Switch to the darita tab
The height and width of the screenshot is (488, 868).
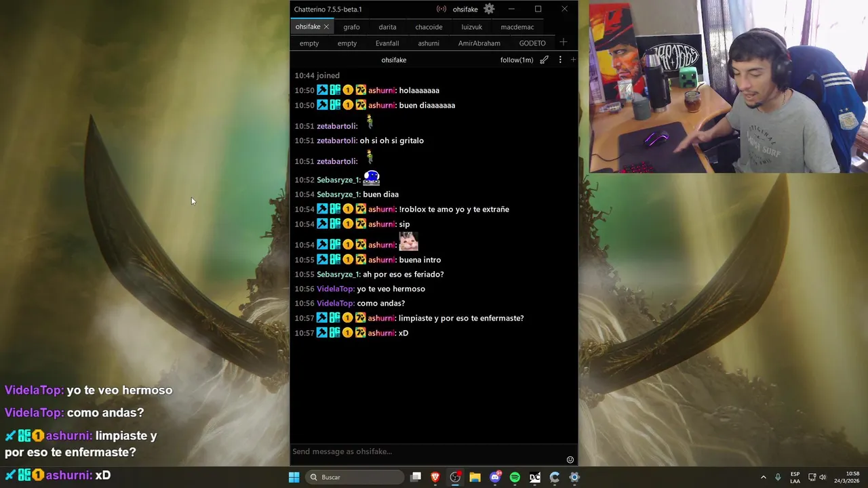(x=387, y=27)
